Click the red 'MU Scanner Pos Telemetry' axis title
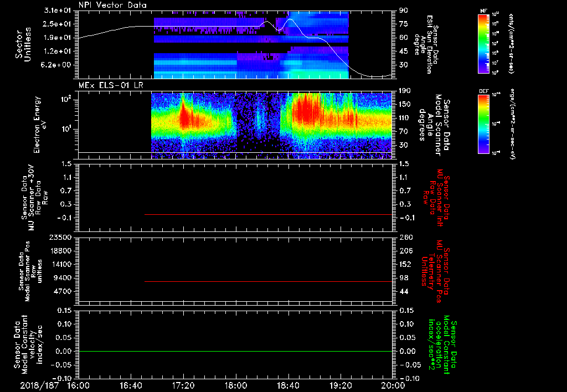The height and width of the screenshot is (392, 567). point(435,271)
